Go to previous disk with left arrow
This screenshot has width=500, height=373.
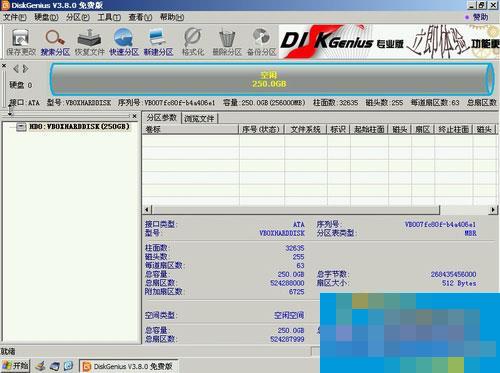[x=15, y=69]
